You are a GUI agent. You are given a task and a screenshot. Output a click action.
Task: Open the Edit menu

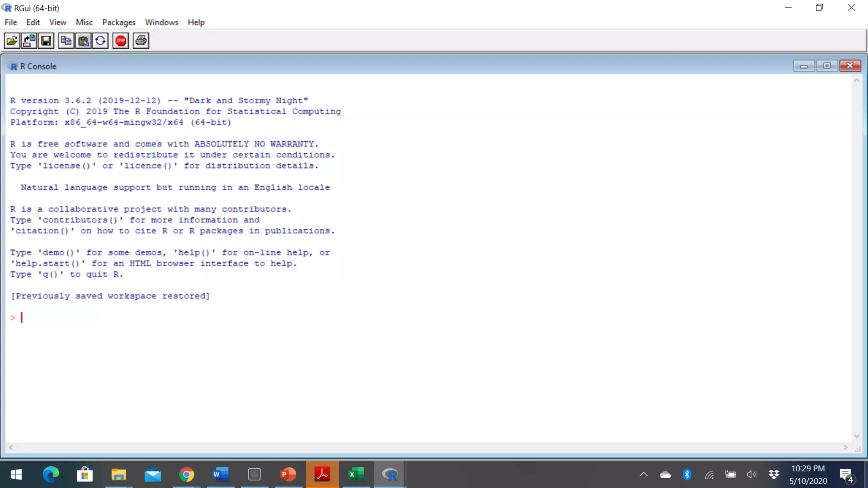33,22
